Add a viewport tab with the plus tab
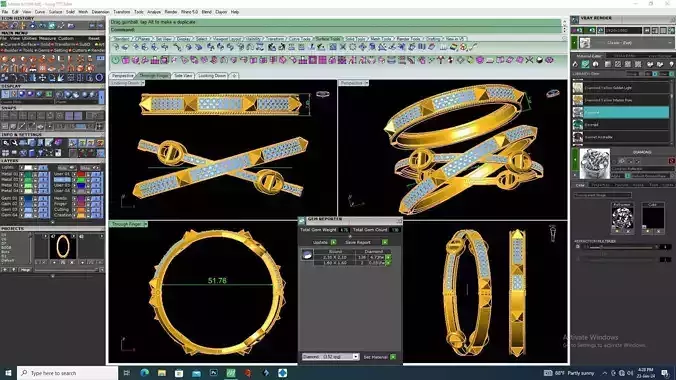This screenshot has width=676, height=380. (234, 75)
